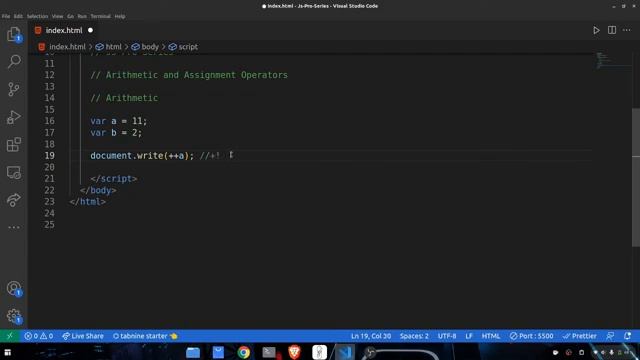The image size is (640, 360).
Task: Open the File menu
Action: [x=6, y=16]
